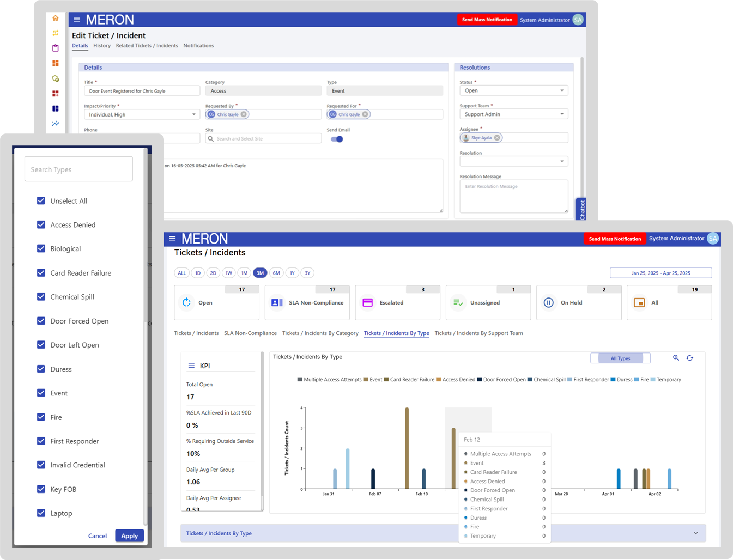Send Mass Notification in the Edit Ticket window
This screenshot has height=560, width=733.
click(487, 20)
